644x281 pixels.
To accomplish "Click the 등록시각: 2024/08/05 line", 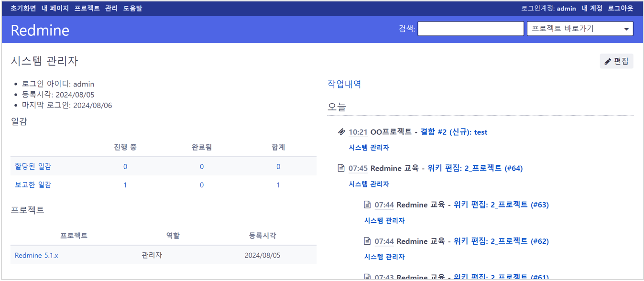I will click(58, 95).
